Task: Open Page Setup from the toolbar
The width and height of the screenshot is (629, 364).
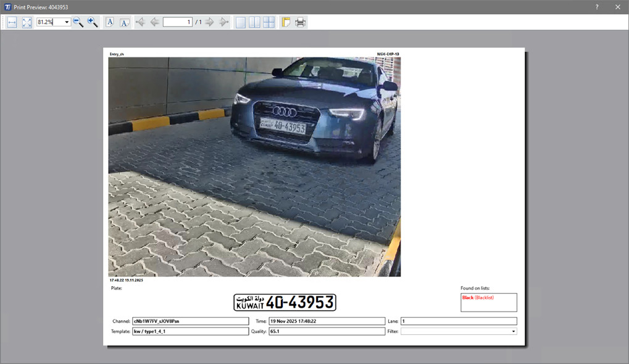Action: click(286, 22)
